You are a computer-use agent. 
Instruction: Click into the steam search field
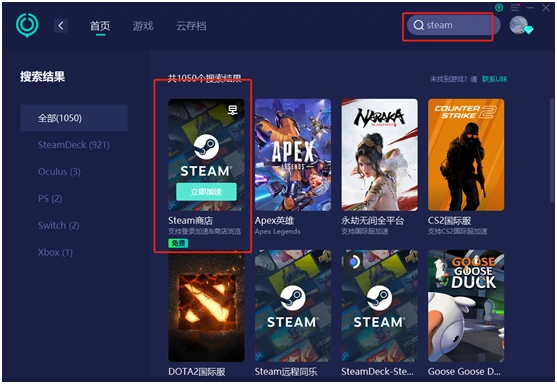pyautogui.click(x=453, y=25)
